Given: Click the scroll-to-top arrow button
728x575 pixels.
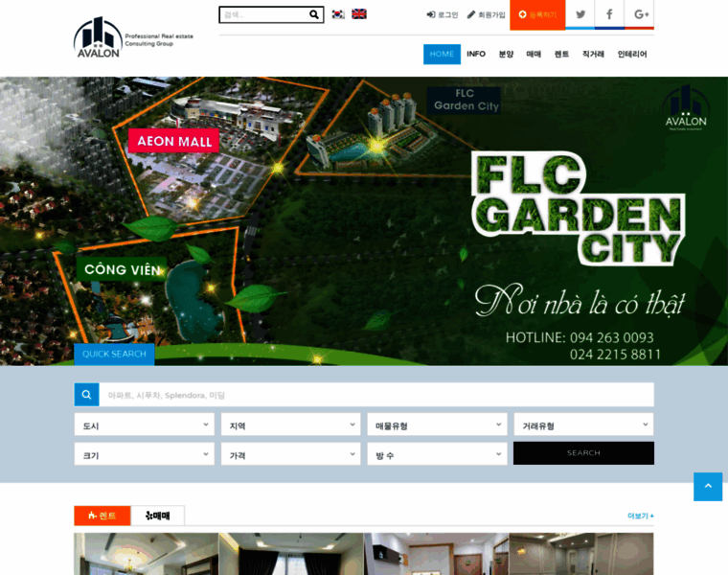Looking at the screenshot, I should (708, 486).
